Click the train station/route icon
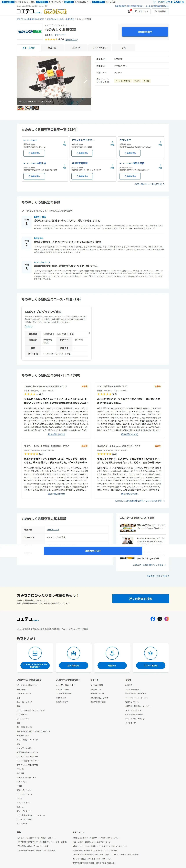Image resolution: width=186 pixels, height=868 pixels. point(74,653)
